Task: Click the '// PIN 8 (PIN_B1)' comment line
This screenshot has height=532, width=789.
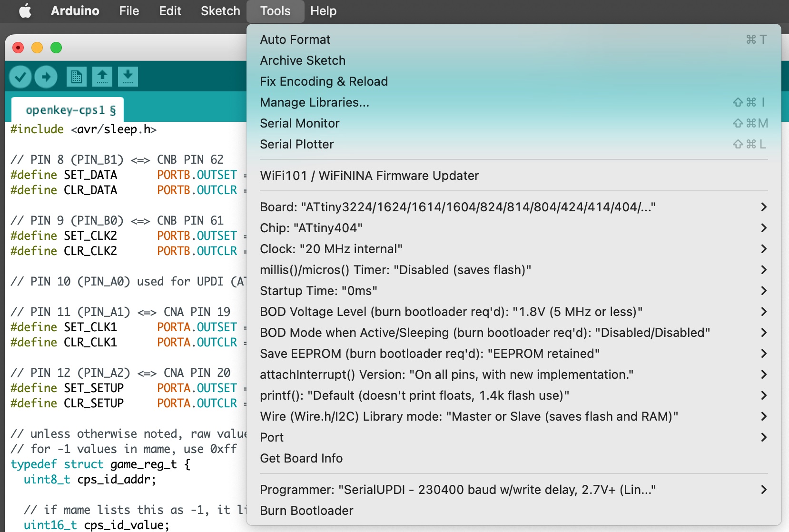Action: pos(117,160)
